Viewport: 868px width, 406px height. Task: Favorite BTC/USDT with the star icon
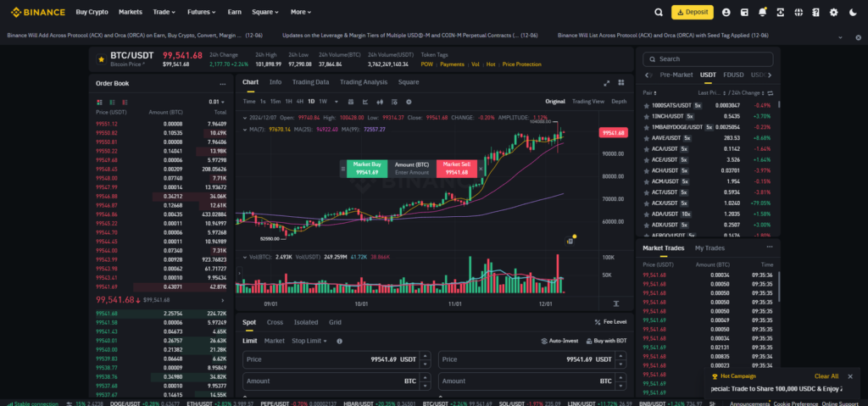[102, 58]
